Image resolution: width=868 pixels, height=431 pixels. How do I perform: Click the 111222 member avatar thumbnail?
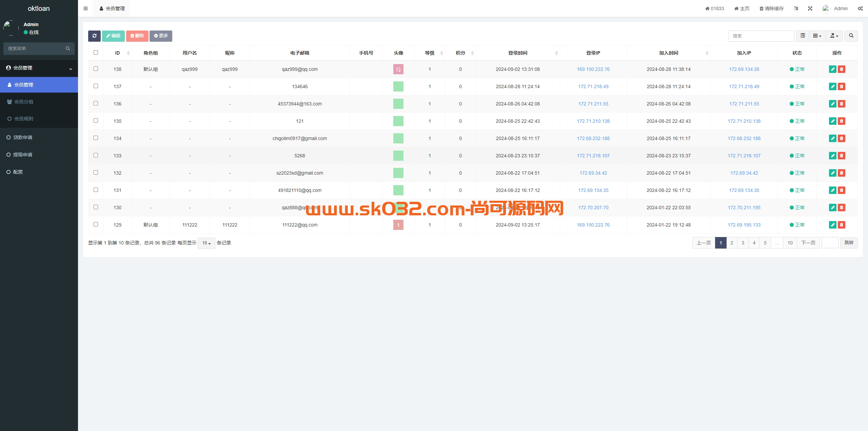point(398,225)
